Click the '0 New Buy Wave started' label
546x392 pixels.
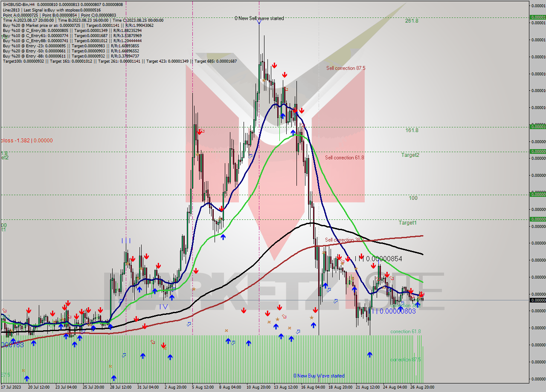(x=319, y=376)
